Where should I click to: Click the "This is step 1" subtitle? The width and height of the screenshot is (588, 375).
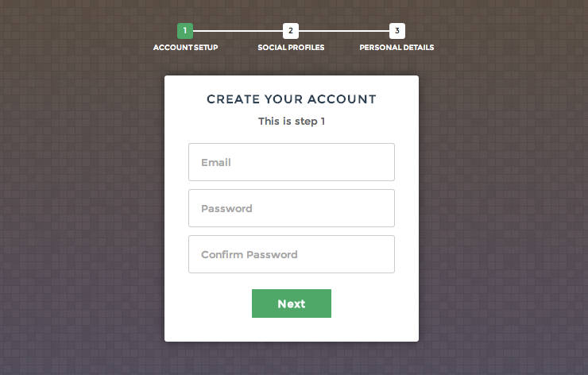point(292,121)
